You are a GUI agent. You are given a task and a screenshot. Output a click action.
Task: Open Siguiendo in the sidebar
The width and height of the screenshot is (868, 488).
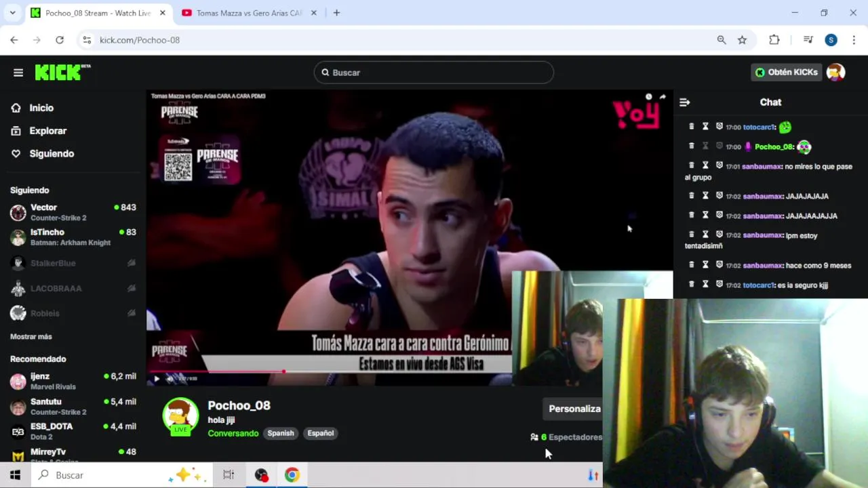(52, 154)
